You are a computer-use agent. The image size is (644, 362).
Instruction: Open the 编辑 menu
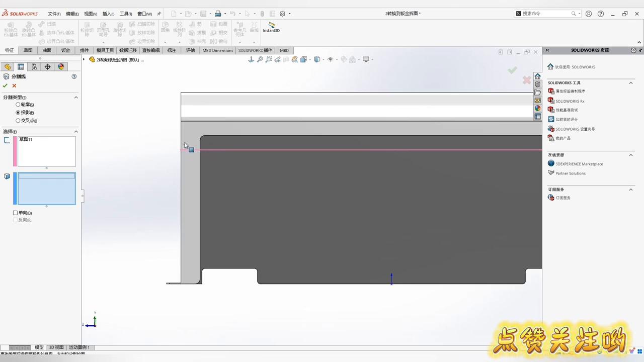(72, 14)
